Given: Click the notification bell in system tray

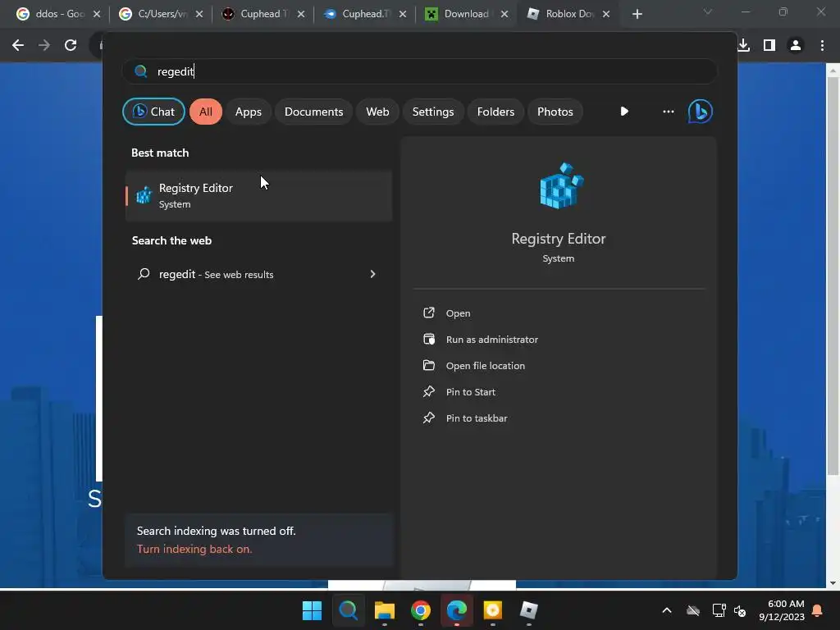Looking at the screenshot, I should (818, 610).
